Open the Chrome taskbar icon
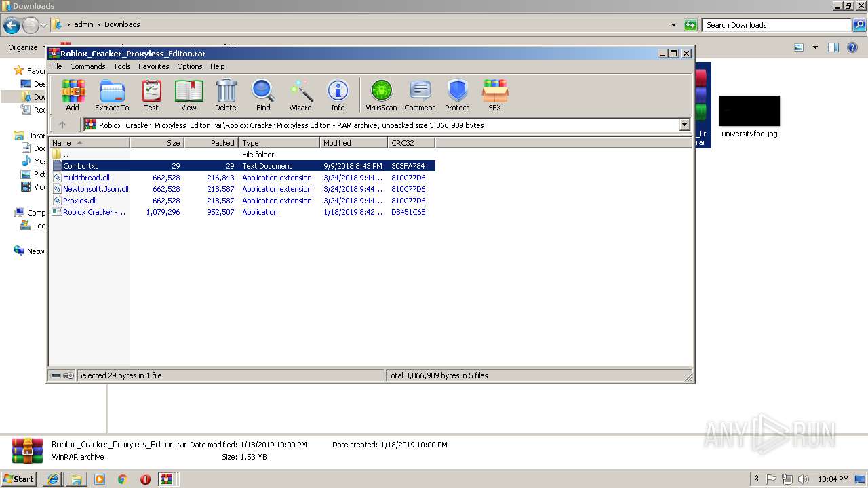The height and width of the screenshot is (488, 868). tap(122, 479)
